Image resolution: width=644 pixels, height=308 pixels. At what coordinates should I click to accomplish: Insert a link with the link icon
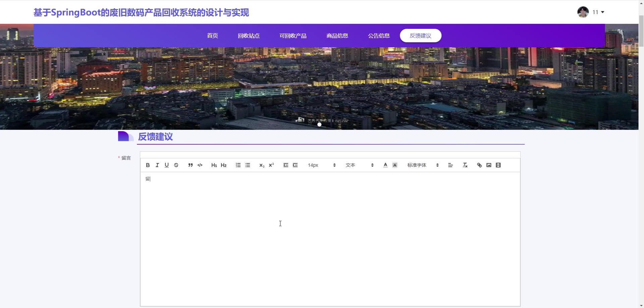pyautogui.click(x=479, y=165)
